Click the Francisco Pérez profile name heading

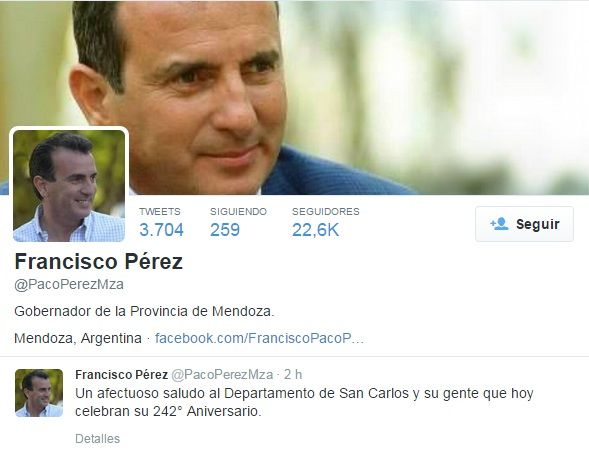pyautogui.click(x=98, y=261)
